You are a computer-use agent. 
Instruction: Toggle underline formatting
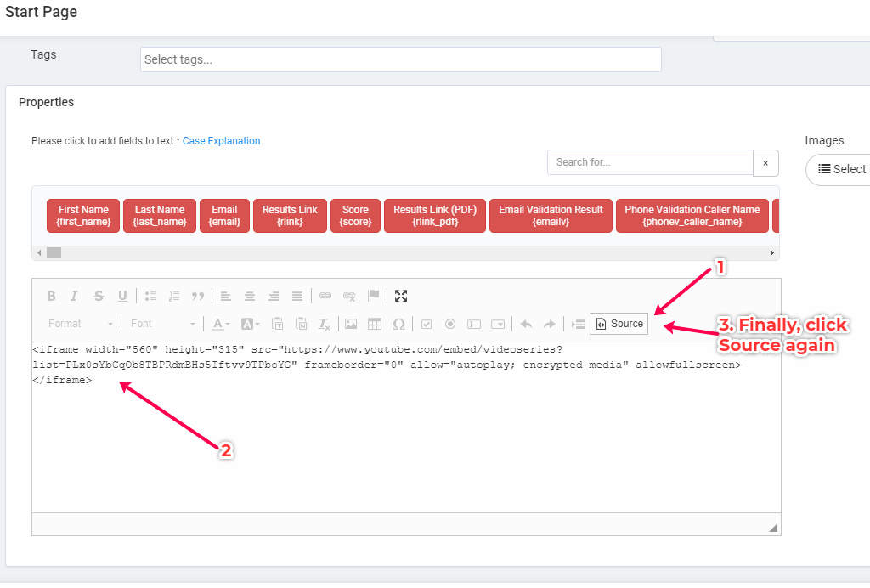coord(122,296)
